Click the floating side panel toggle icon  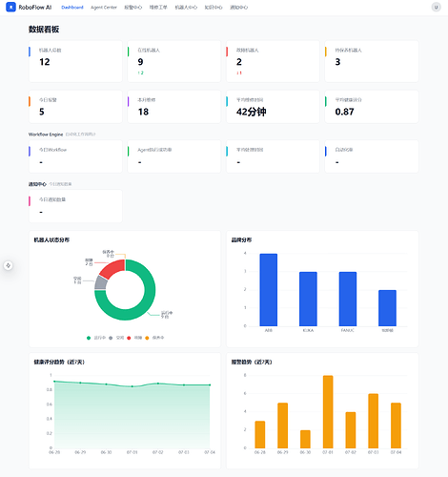[x=9, y=265]
